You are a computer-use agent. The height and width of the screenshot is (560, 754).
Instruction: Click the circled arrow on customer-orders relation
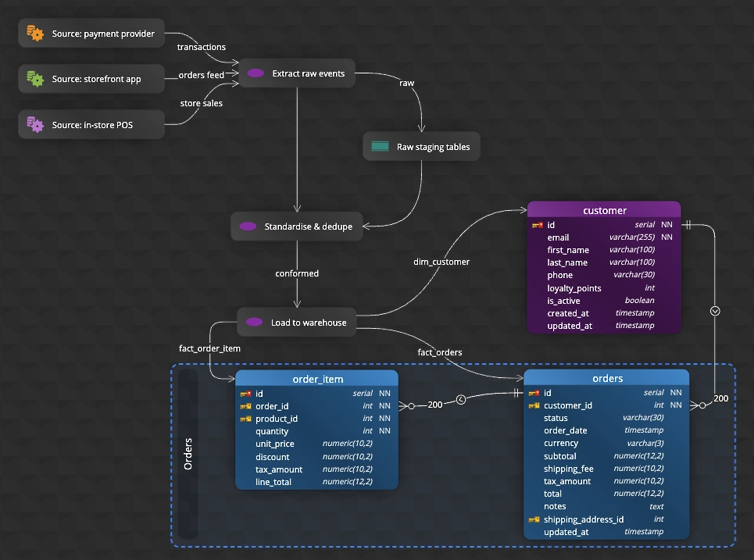click(715, 311)
